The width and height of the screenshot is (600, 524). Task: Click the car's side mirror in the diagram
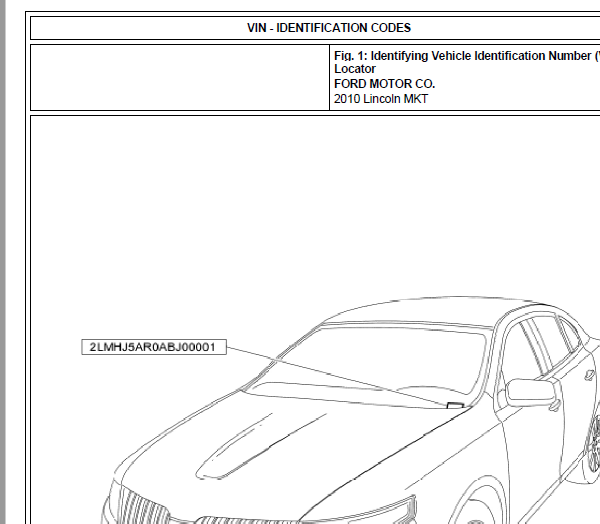tap(533, 394)
